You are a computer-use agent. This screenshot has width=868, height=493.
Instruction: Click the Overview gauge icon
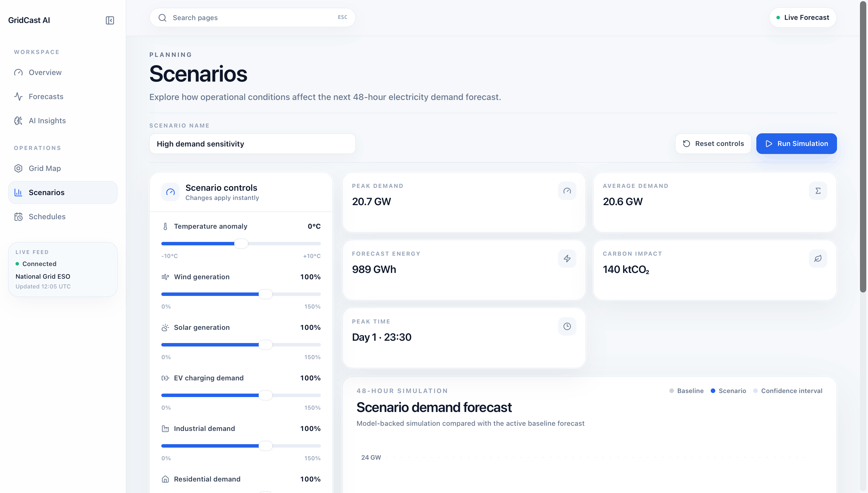(x=18, y=72)
